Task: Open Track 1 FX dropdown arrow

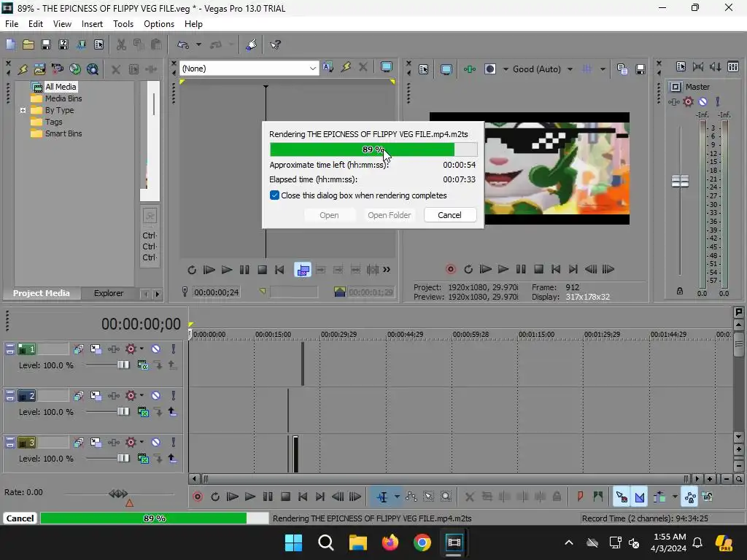Action: 142,349
